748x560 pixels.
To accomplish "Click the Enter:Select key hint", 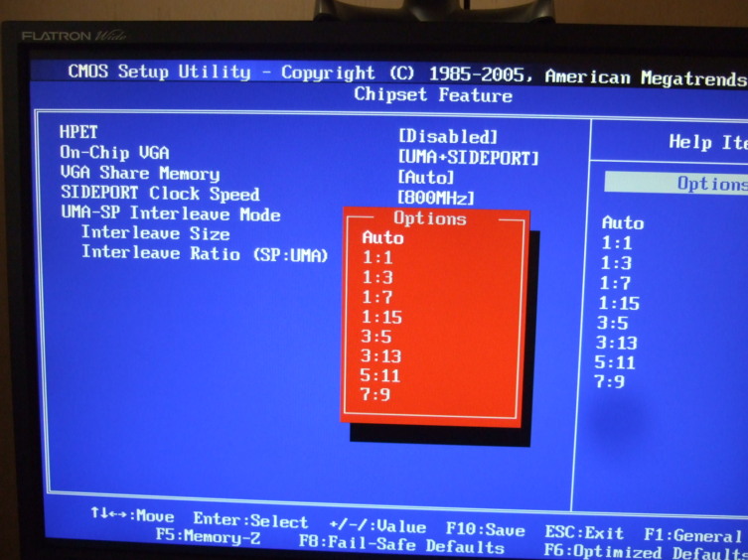I will (251, 520).
